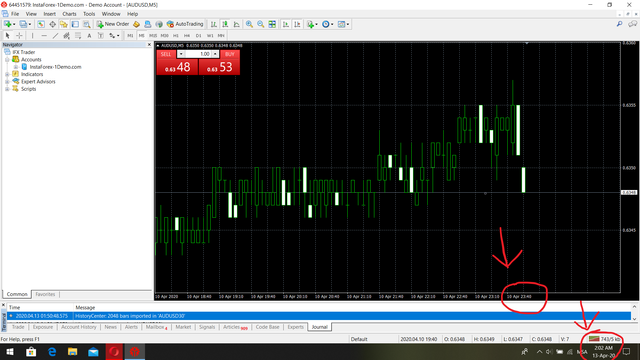The height and width of the screenshot is (360, 640).
Task: Switch to line chart display
Action: tap(236, 24)
